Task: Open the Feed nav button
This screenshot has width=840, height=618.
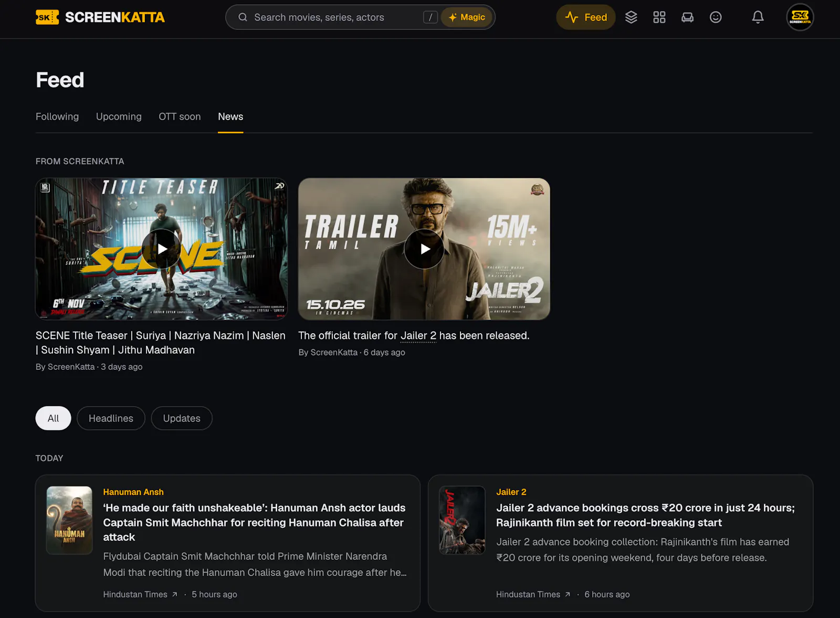Action: 586,17
